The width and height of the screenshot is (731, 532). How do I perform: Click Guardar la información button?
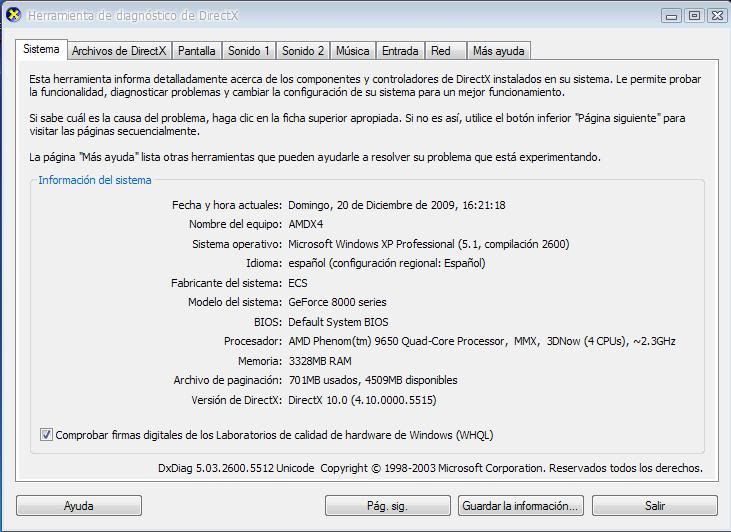pos(520,506)
